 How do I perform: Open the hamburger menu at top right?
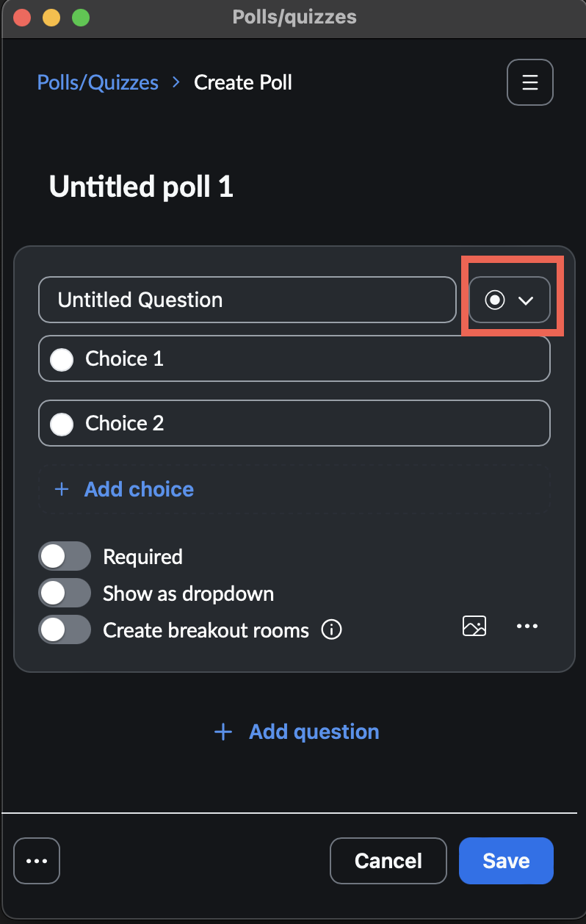[x=529, y=82]
